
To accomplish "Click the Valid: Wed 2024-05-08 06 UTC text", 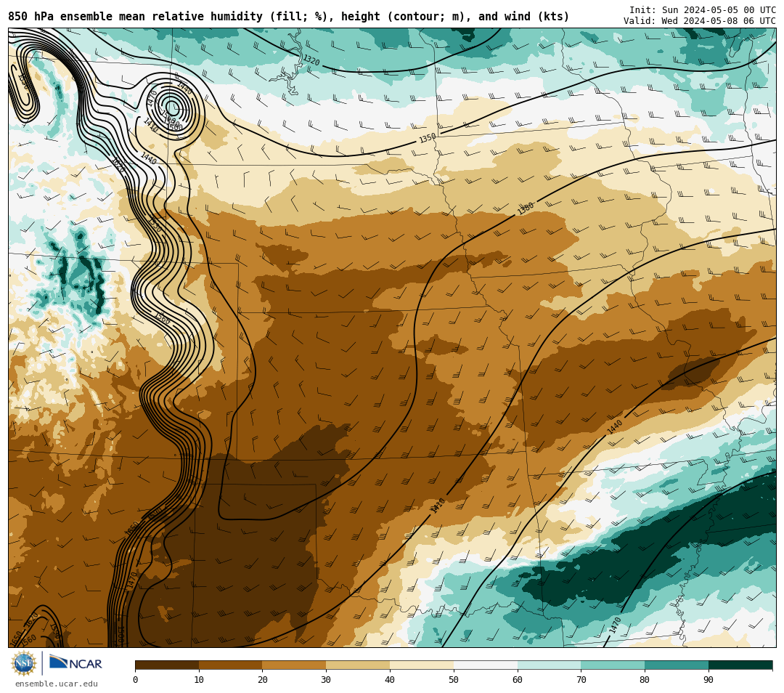I will click(700, 21).
